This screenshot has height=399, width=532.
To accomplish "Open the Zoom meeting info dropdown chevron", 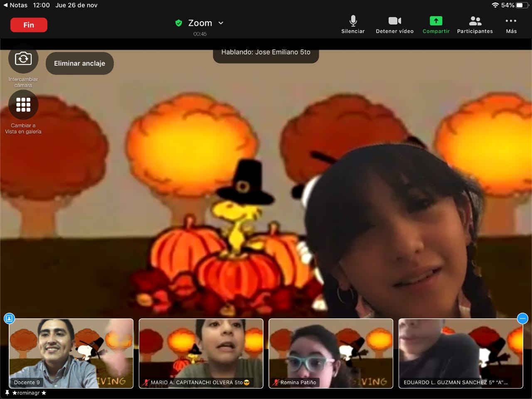I will click(221, 23).
